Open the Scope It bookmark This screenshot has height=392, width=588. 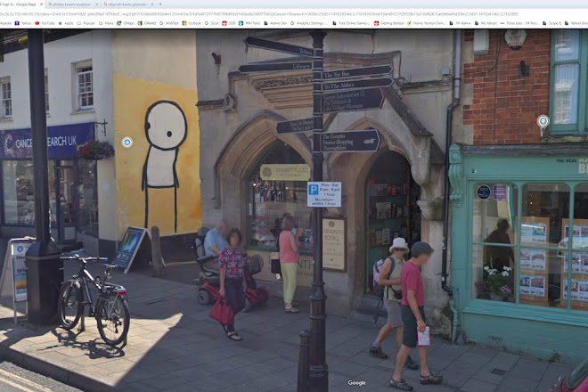pos(552,23)
